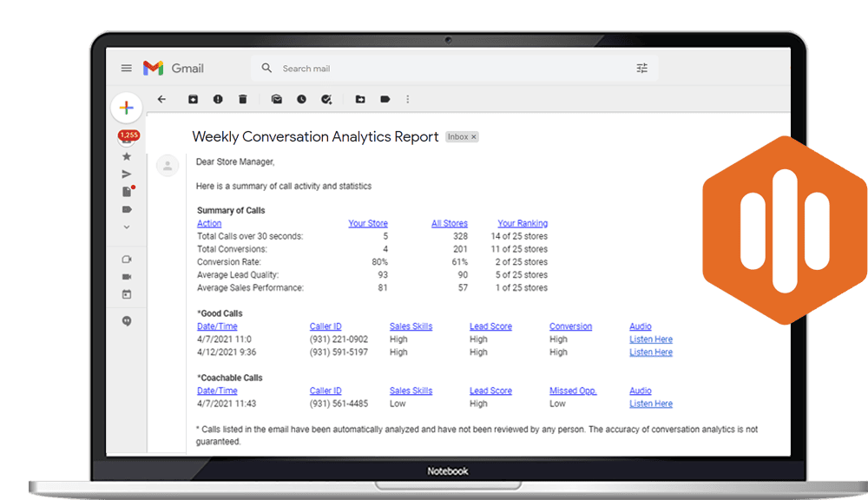Click the '1 of 25 stores' ranking
This screenshot has width=868, height=500.
[522, 288]
